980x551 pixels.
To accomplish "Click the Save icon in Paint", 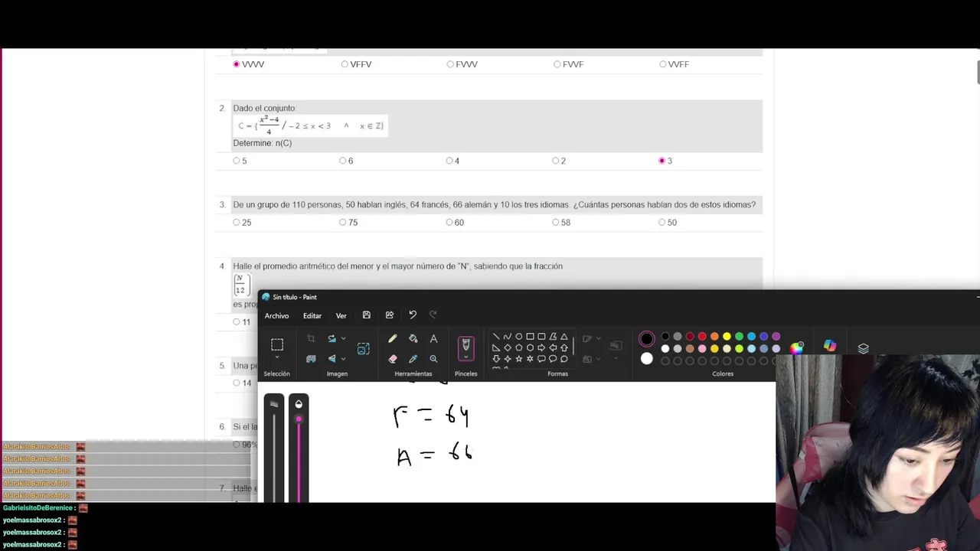I will [367, 315].
